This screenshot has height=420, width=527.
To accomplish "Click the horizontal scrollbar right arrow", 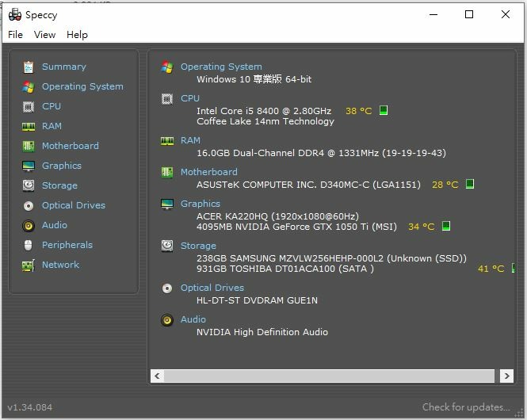I will pos(506,376).
